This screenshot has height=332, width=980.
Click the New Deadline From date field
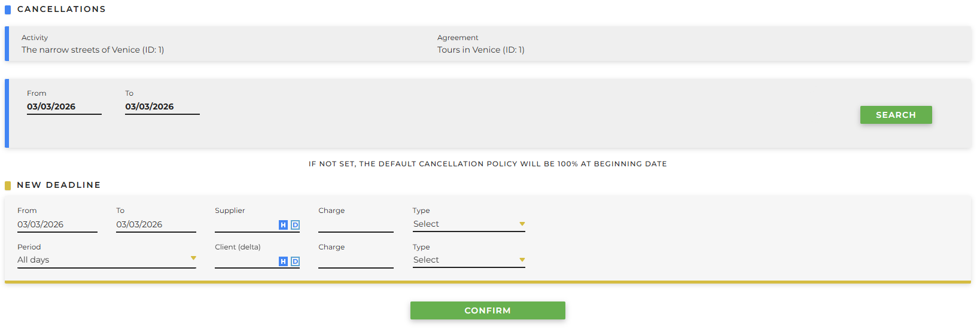pyautogui.click(x=57, y=225)
